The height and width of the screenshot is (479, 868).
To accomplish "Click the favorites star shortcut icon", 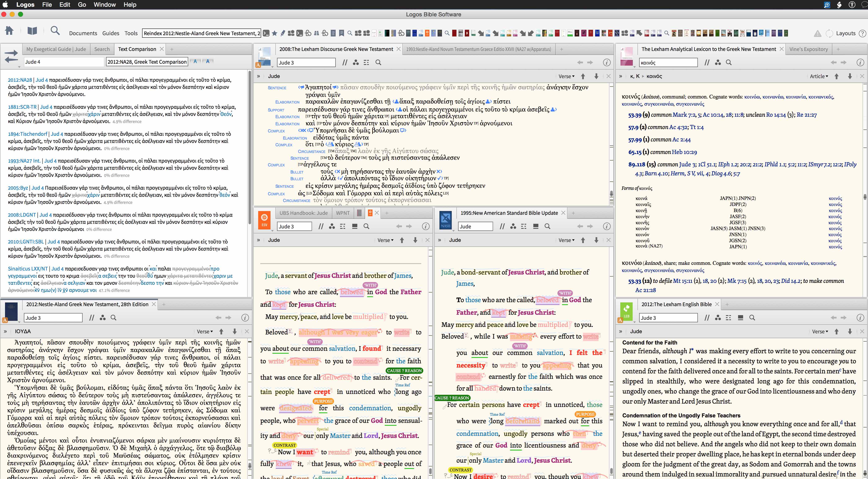I will 274,33.
